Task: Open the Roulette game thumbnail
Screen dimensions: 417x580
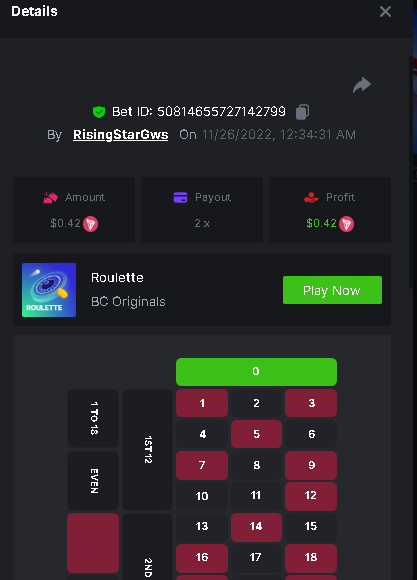Action: [x=49, y=290]
